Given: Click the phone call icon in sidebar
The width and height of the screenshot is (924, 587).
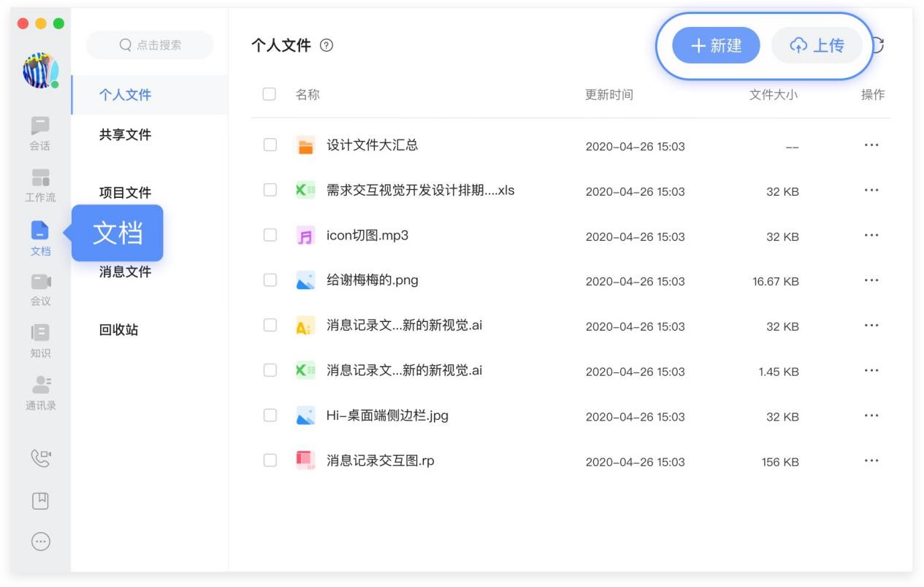Looking at the screenshot, I should pyautogui.click(x=40, y=458).
